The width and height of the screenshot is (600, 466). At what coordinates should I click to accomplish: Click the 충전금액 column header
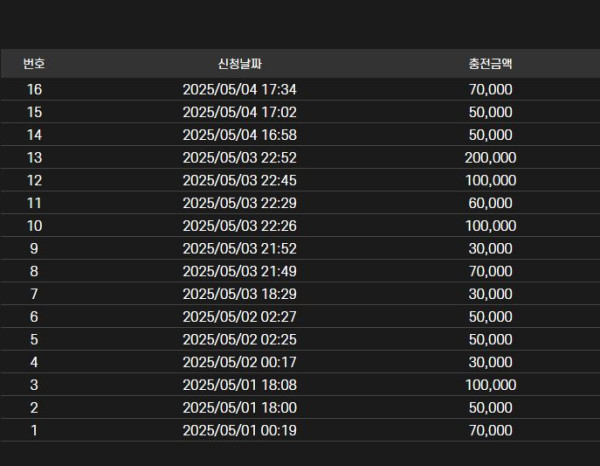tap(490, 64)
